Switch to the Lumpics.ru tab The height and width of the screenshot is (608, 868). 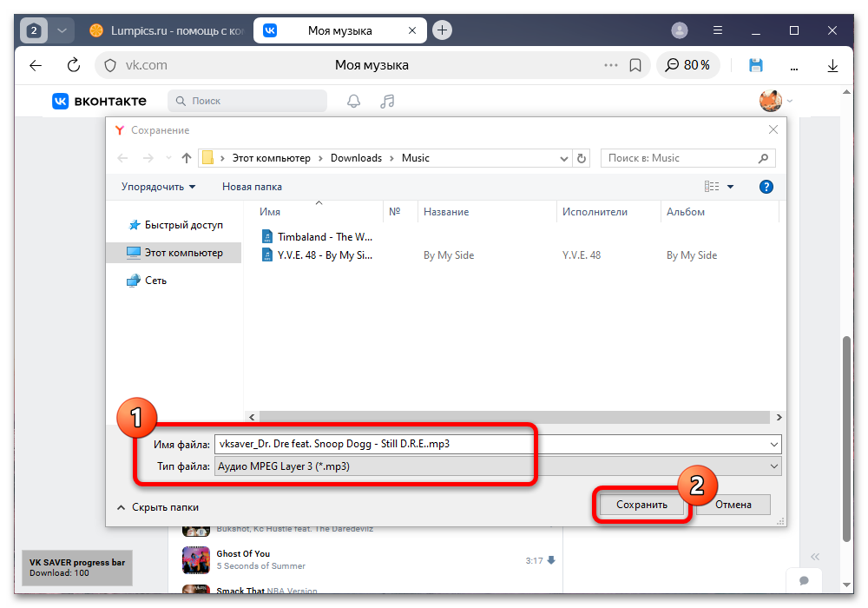click(x=166, y=30)
